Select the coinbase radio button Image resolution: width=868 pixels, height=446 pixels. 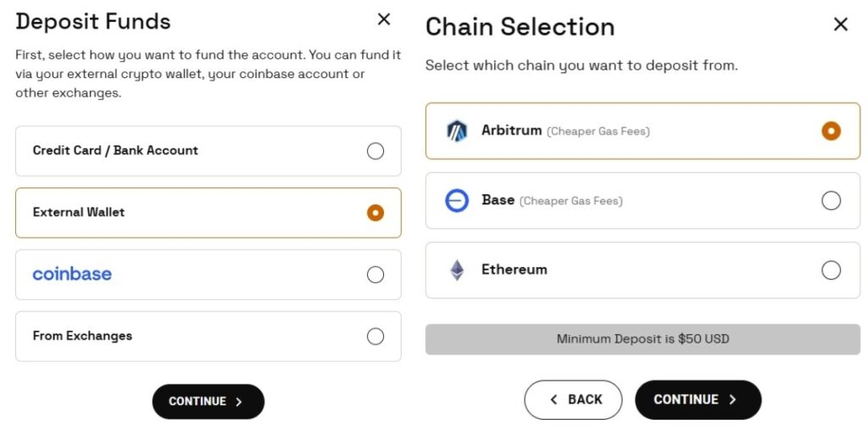click(375, 275)
